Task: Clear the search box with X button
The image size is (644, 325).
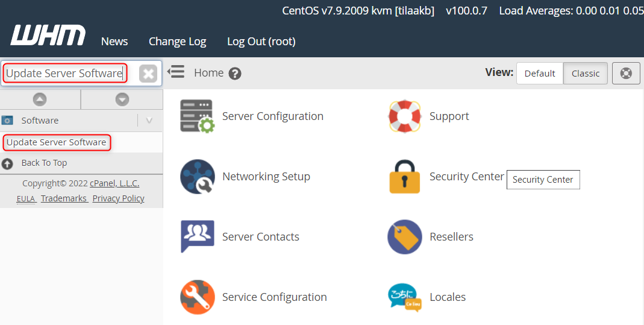Action: tap(148, 74)
